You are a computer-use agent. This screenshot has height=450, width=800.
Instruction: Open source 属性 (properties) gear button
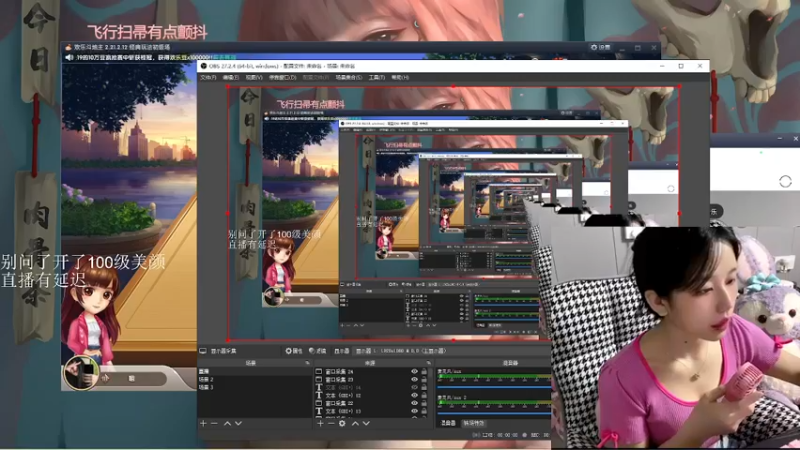pos(293,351)
